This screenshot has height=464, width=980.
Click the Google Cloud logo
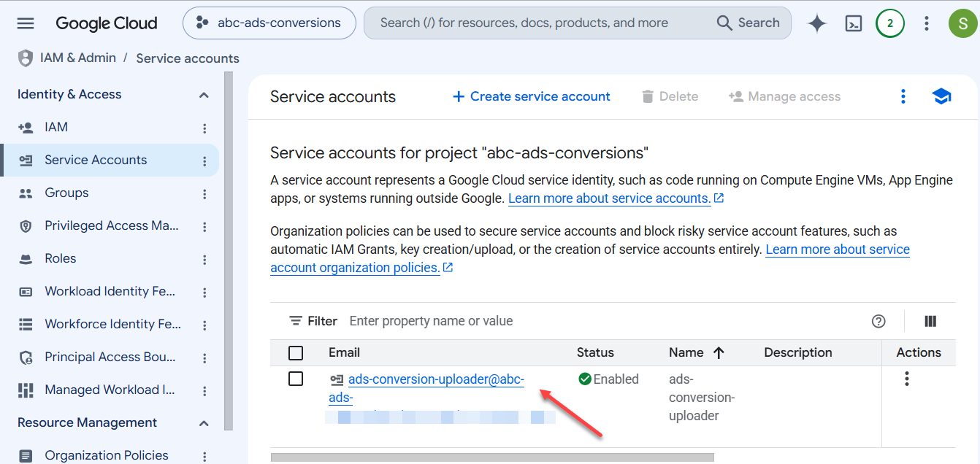click(x=107, y=23)
